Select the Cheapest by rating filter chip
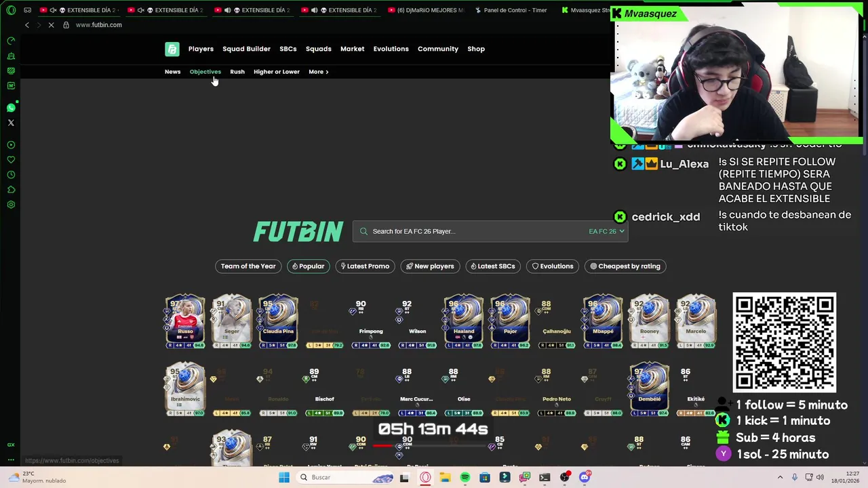This screenshot has height=488, width=868. pyautogui.click(x=625, y=266)
